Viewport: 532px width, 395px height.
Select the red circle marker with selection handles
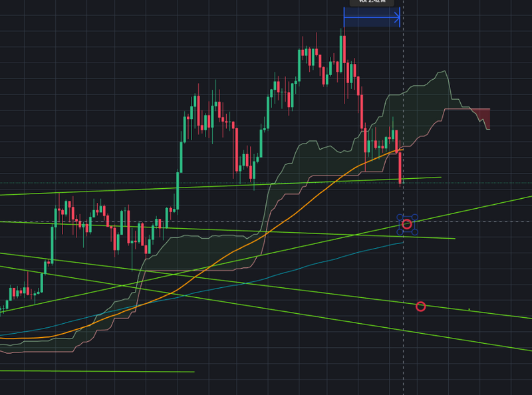coord(407,224)
